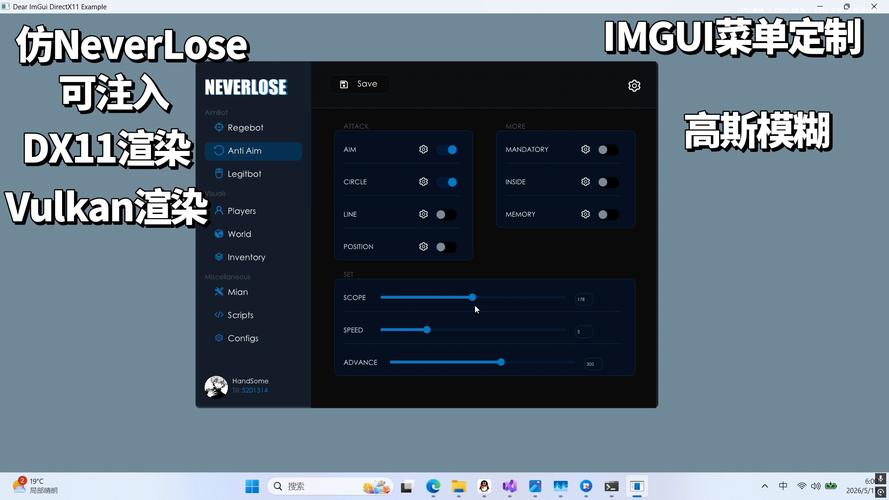Click the SPEED slider handle
This screenshot has height=500, width=889.
click(x=427, y=329)
